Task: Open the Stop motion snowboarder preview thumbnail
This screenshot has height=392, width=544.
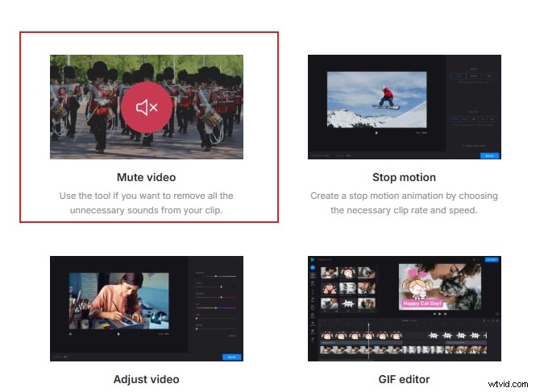Action: (x=405, y=107)
